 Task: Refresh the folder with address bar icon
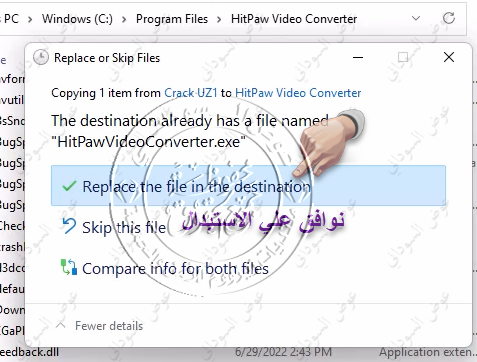[449, 18]
